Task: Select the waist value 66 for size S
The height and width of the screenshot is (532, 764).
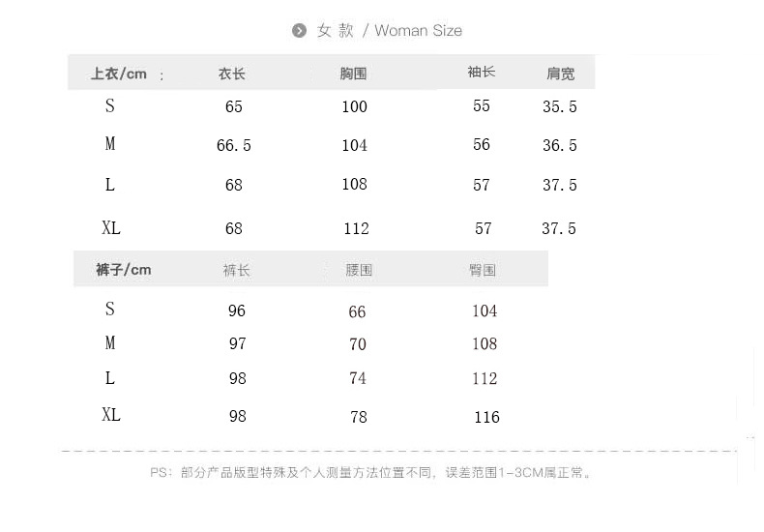Action: click(x=358, y=311)
